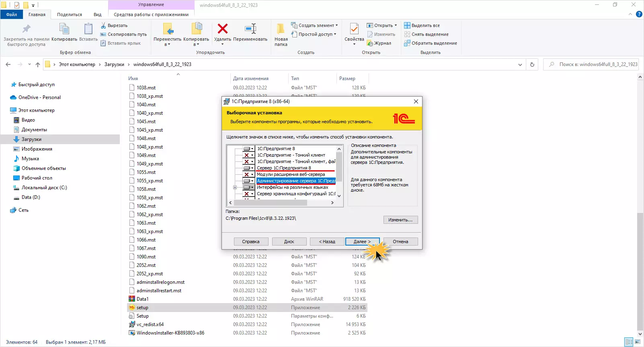Collapse the ribbon with the chevron

click(x=630, y=14)
